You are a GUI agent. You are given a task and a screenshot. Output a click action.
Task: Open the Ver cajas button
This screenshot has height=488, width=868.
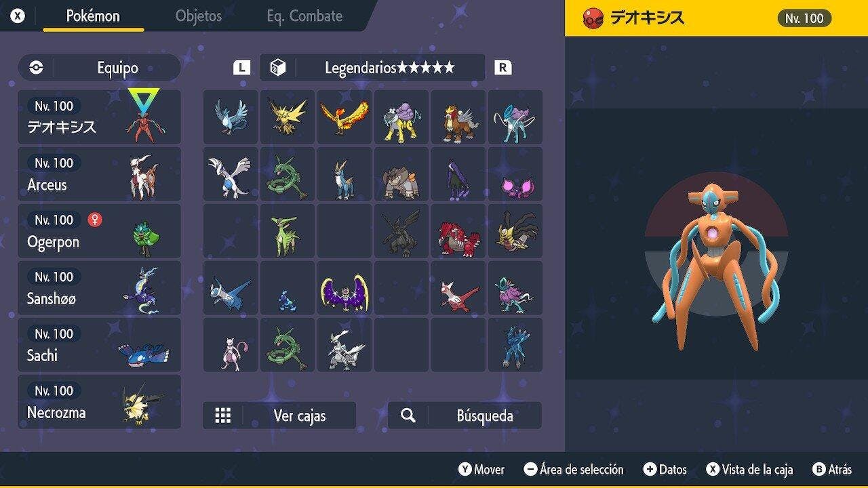coord(279,415)
